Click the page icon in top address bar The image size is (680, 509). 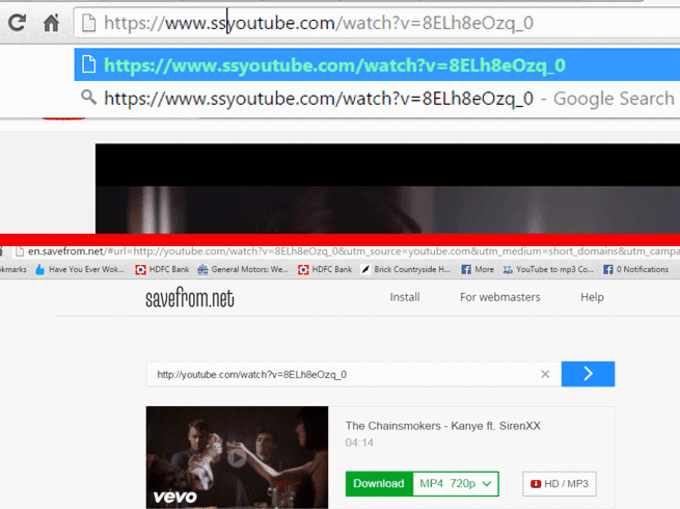(89, 23)
